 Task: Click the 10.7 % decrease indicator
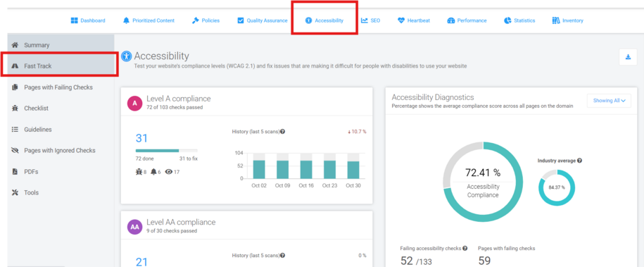tap(357, 132)
